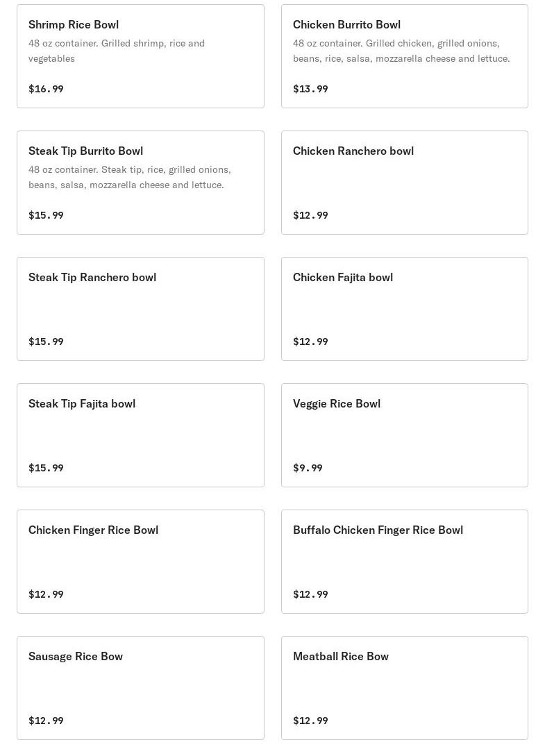Click the $16.99 Shrimp Rice Bowl price
The image size is (545, 756).
[x=46, y=89]
